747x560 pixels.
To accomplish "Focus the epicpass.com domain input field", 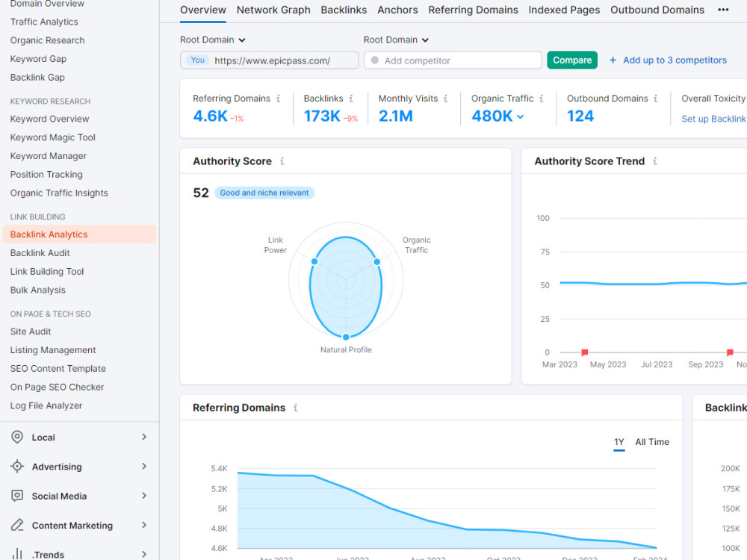I will click(x=269, y=60).
